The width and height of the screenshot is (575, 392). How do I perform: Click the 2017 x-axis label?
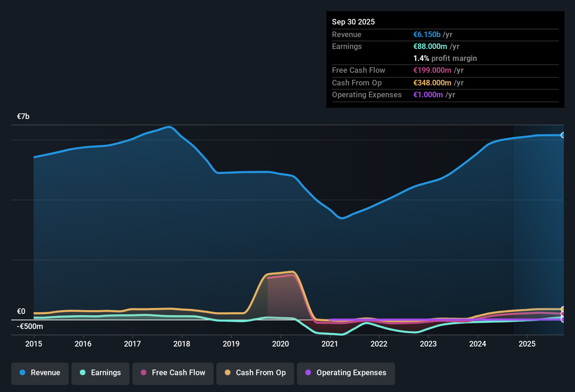[x=132, y=344]
